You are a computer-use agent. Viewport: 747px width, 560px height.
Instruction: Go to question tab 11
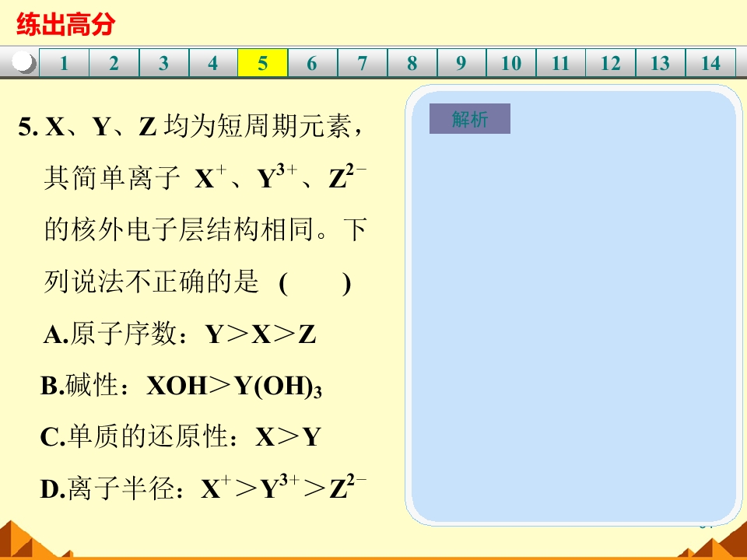coord(561,63)
